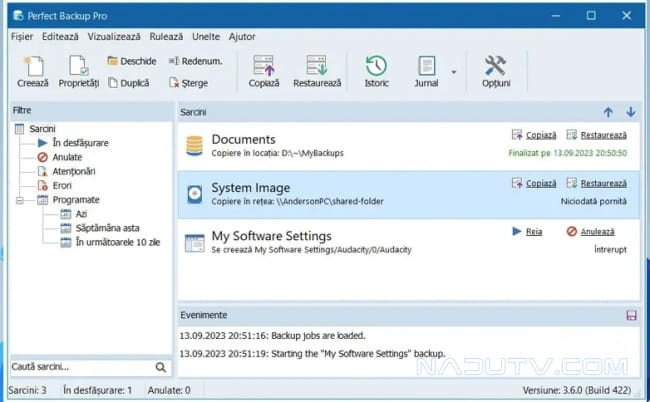Viewport: 650px width, 402px height.
Task: Click În desfășurare: 1 status entry
Action: (97, 390)
